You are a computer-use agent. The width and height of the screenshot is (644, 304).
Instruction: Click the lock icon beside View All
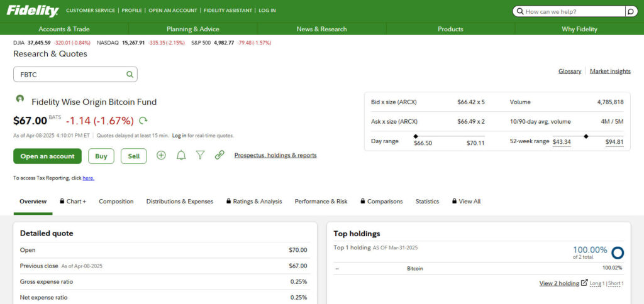(x=454, y=201)
